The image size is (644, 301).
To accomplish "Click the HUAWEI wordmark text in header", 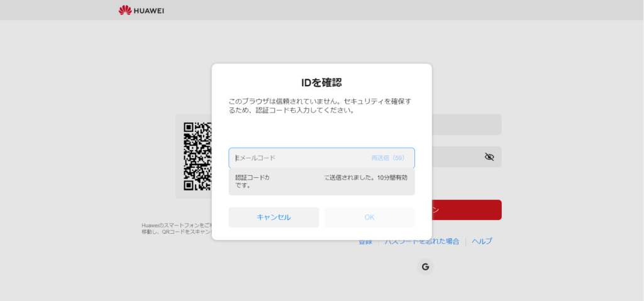I will [149, 10].
